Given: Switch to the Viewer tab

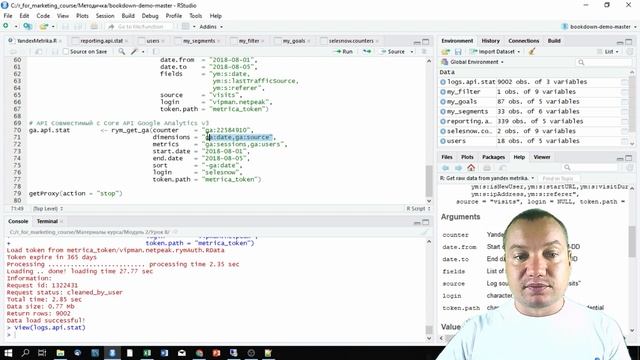Looking at the screenshot, I should (x=542, y=157).
